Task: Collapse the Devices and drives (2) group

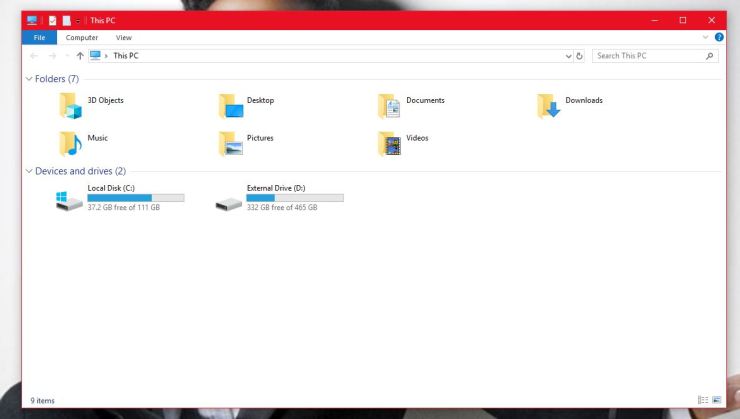Action: tap(29, 171)
